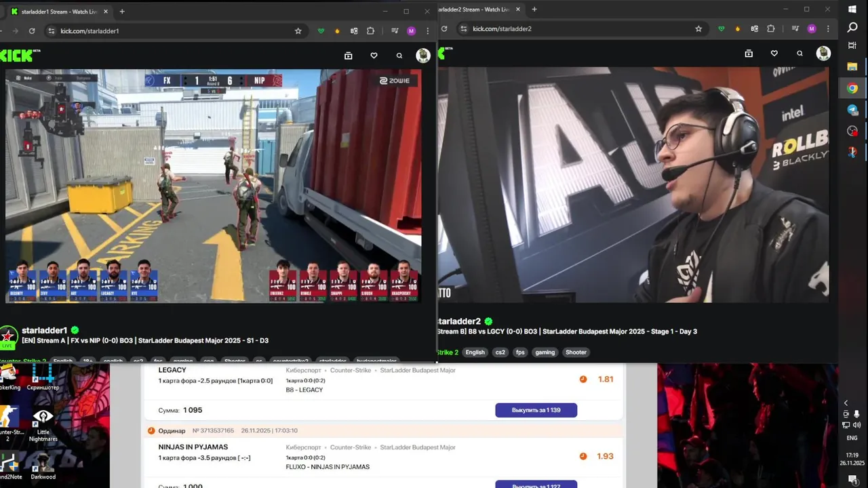Reload the kick.com/starladder1 page

tap(32, 30)
